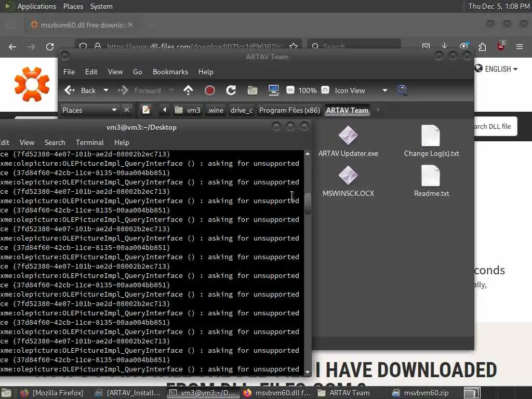Select Change Log(s).txt file

tap(431, 142)
